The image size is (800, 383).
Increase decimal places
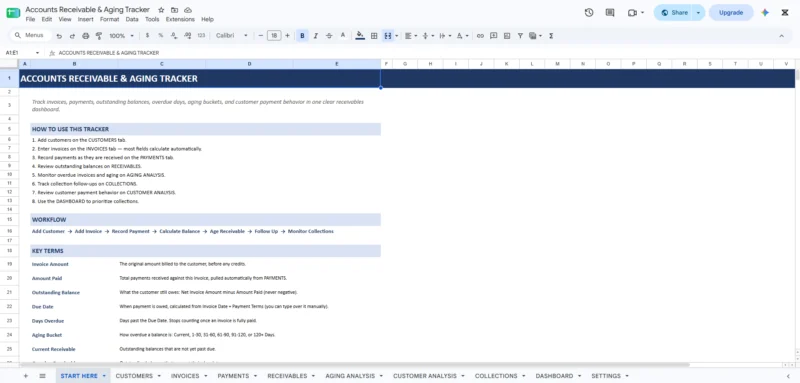(187, 36)
